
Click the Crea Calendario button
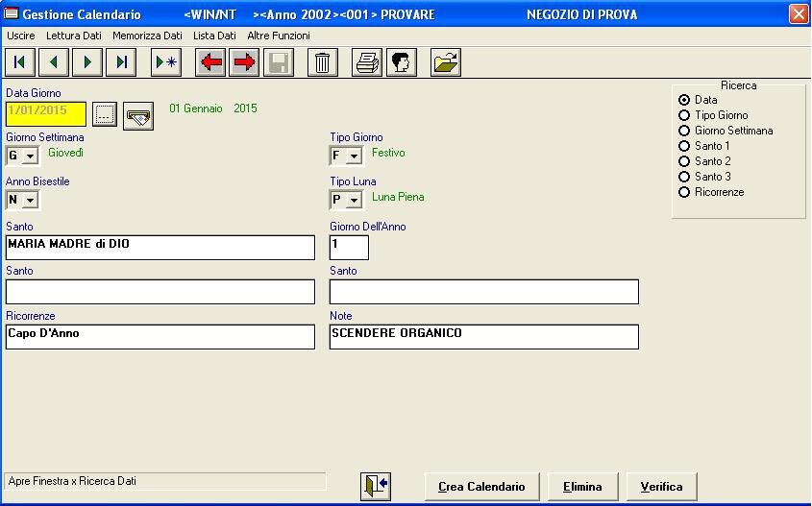tap(481, 487)
